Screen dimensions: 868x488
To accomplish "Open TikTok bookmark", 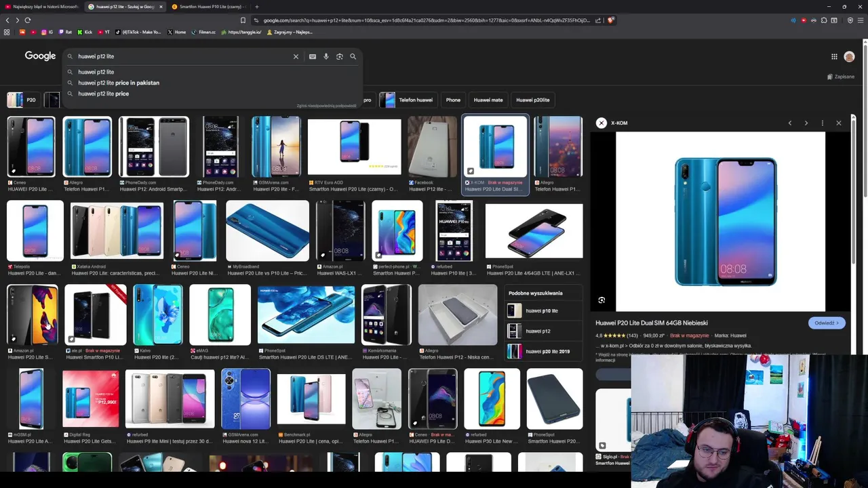I will (x=138, y=32).
